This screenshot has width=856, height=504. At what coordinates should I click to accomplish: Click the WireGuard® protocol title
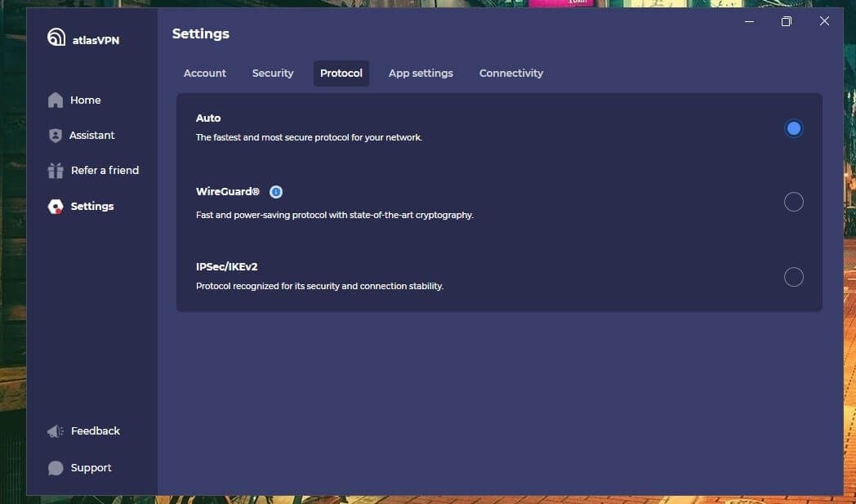pos(228,192)
